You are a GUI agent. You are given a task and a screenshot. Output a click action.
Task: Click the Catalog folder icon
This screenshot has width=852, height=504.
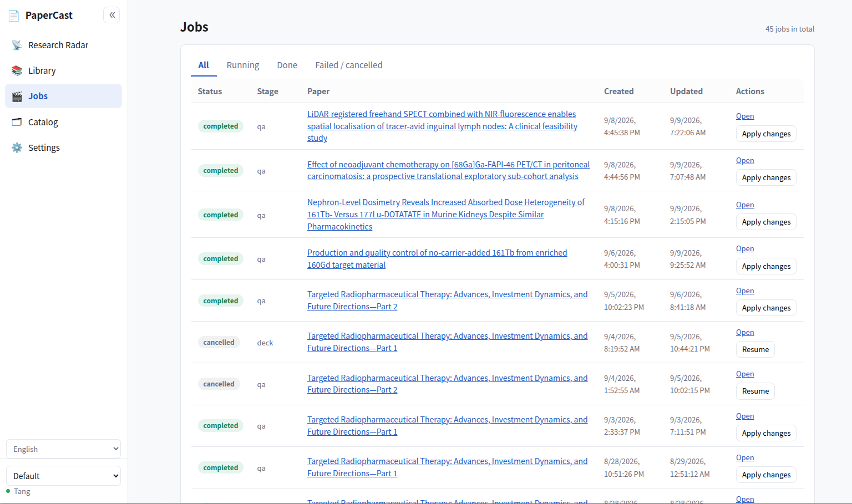pyautogui.click(x=17, y=122)
